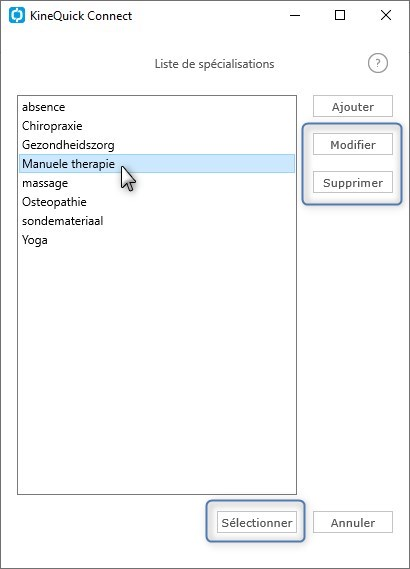Open the help question mark icon

click(x=378, y=64)
